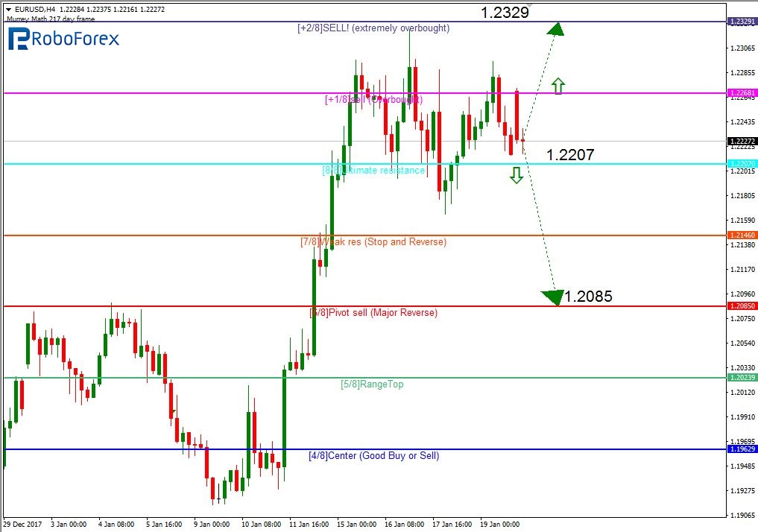The width and height of the screenshot is (758, 532).
Task: Click the 1.23291 price tag on axis
Action: click(742, 22)
